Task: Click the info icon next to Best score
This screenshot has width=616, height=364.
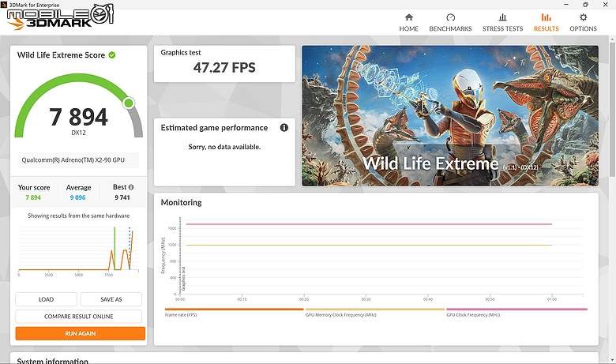Action: (x=131, y=187)
